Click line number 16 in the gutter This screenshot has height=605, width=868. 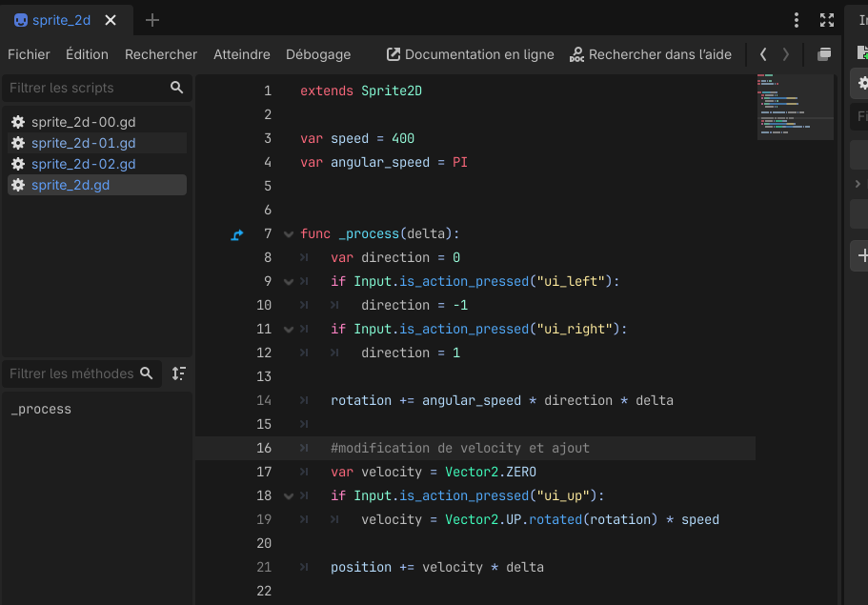(264, 448)
